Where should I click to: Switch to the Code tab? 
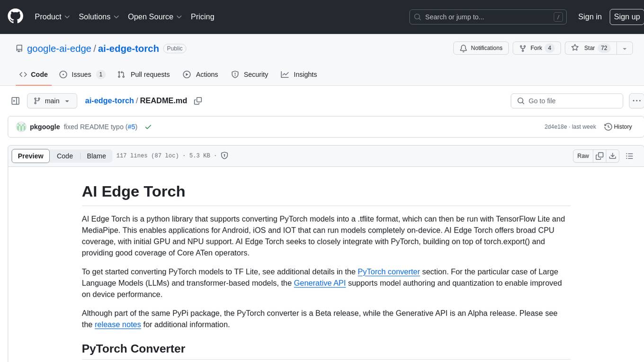click(x=34, y=74)
